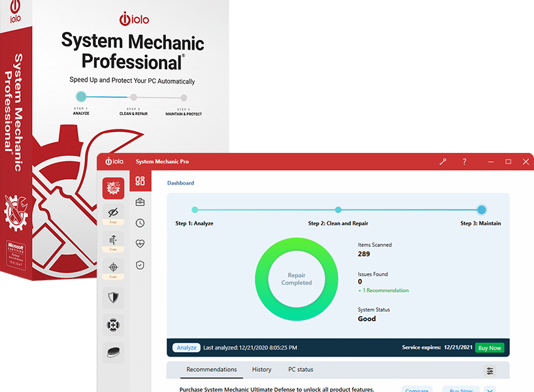
Task: Open the Privacy Guardian crossed-eye module
Action: point(113,212)
